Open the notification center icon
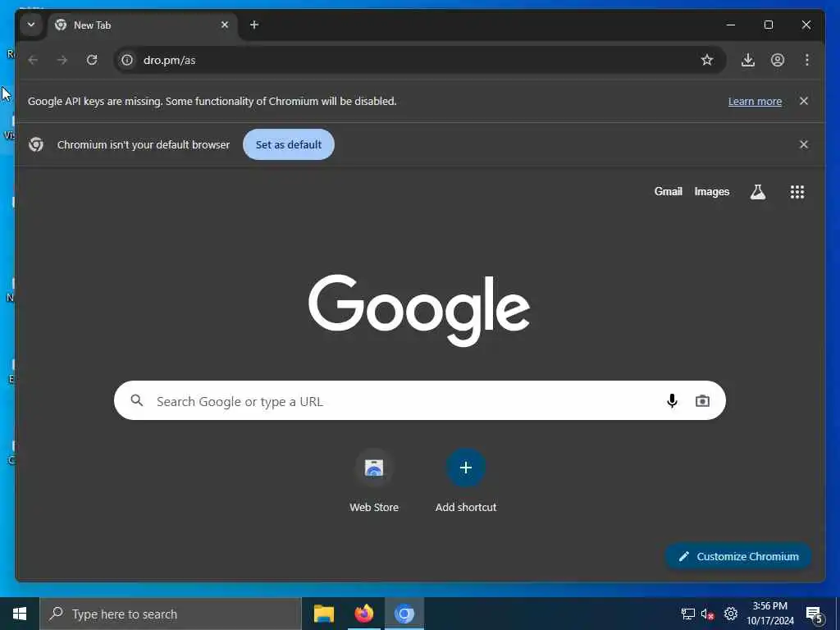840x630 pixels. (815, 614)
